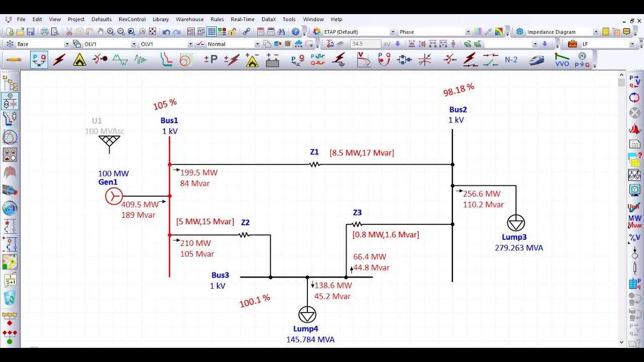
Task: Select the Lump3 load element
Action: coord(516,223)
